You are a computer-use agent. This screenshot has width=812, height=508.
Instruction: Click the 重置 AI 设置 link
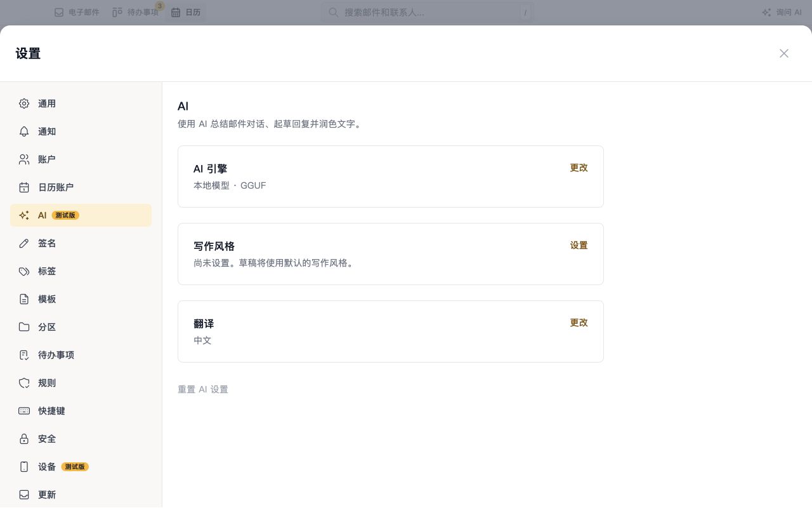pyautogui.click(x=203, y=389)
